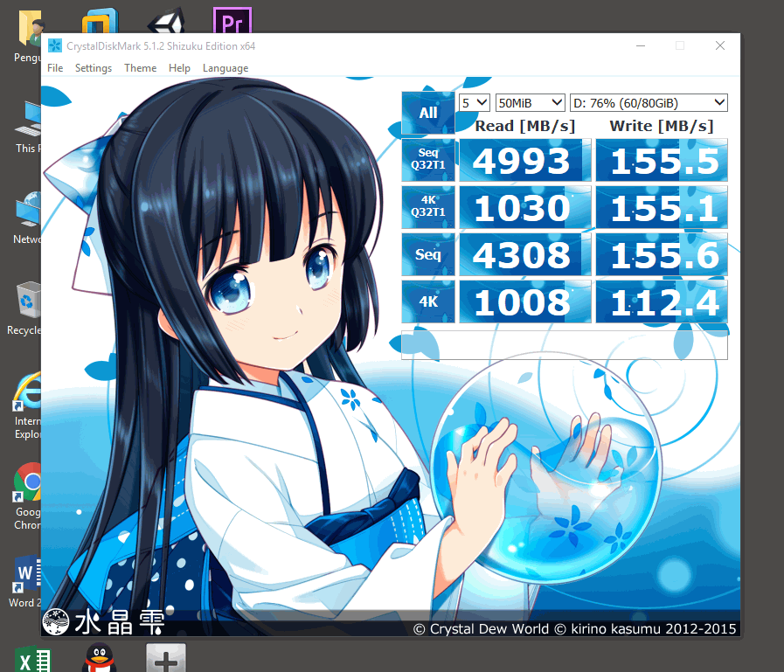Select the gray plus-sign desktop icon
Image resolution: width=784 pixels, height=672 pixels.
166,658
